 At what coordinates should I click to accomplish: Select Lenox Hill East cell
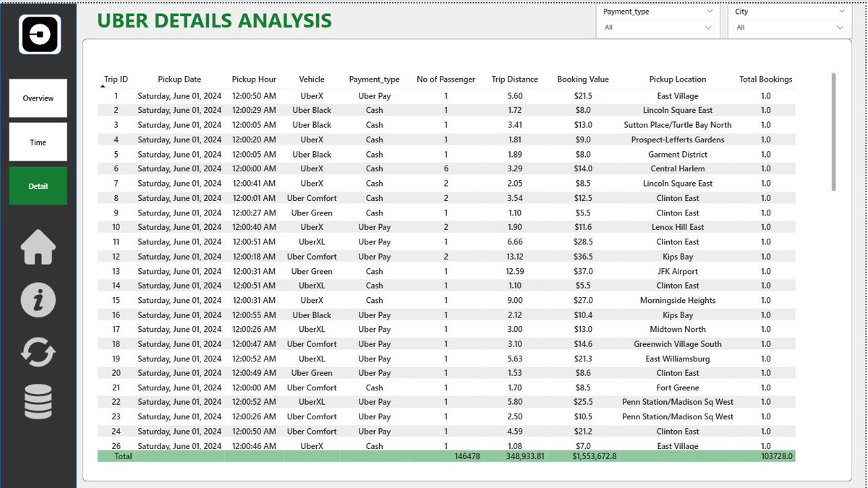678,227
